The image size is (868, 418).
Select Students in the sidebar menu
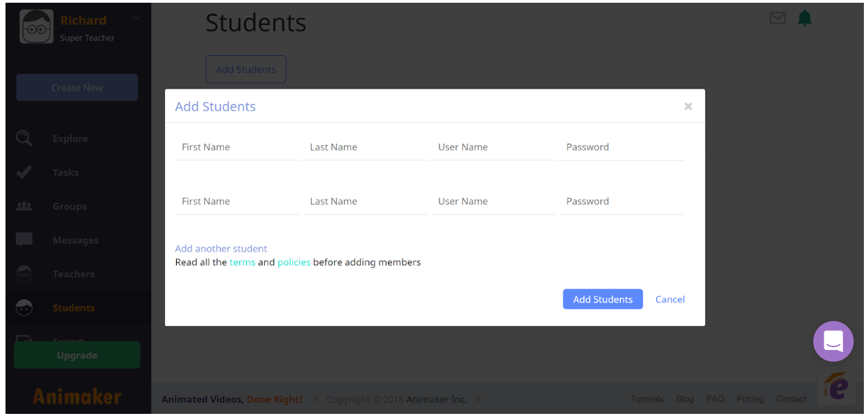coord(74,308)
